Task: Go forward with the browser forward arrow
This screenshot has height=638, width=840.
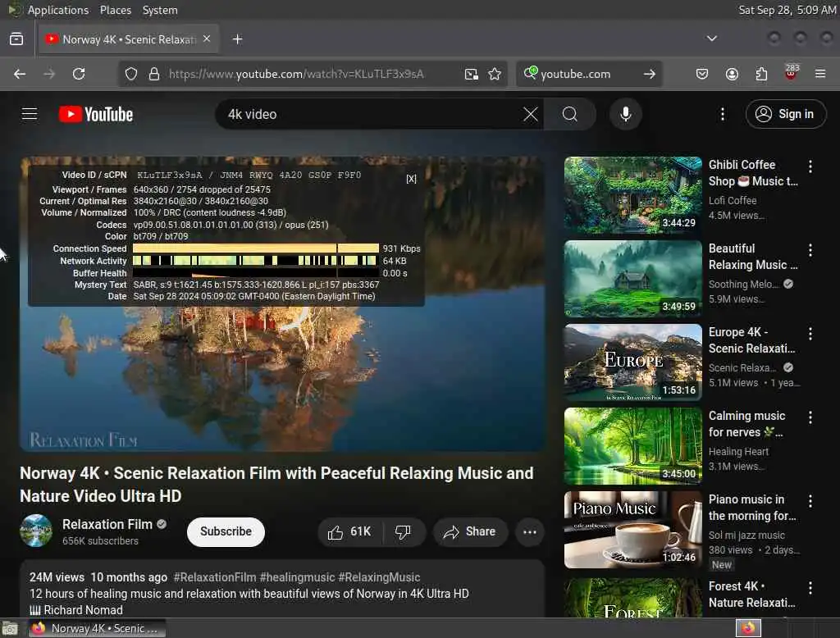Action: click(x=49, y=74)
